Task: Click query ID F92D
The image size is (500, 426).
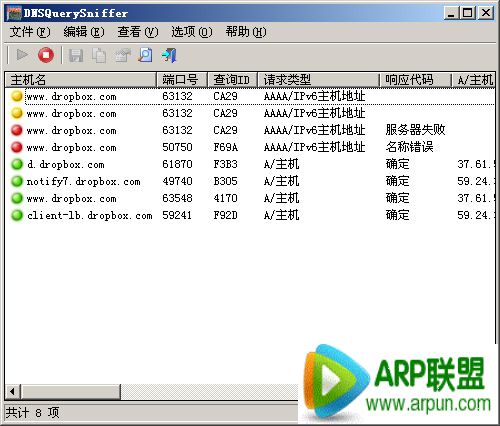Action: [x=226, y=215]
